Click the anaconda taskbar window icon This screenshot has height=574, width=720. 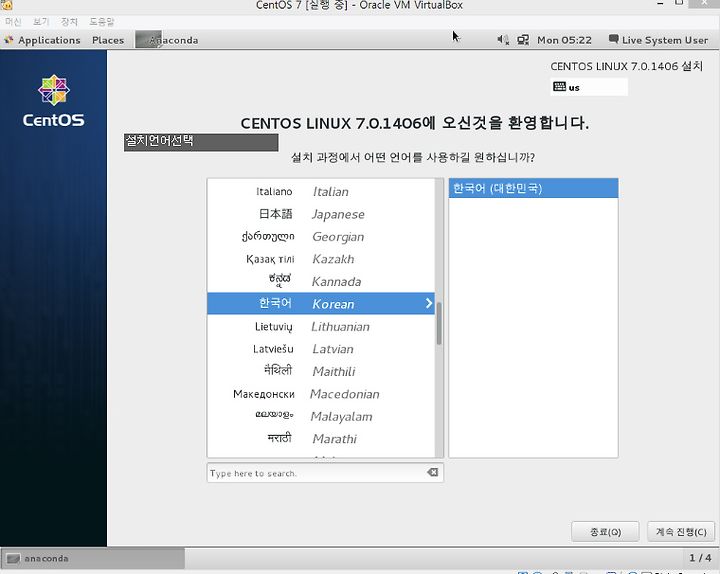point(13,558)
